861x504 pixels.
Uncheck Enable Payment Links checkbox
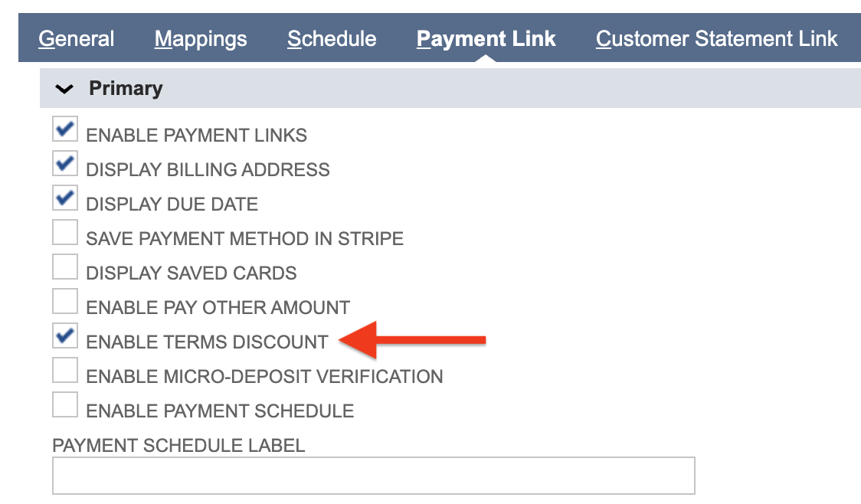pos(65,129)
